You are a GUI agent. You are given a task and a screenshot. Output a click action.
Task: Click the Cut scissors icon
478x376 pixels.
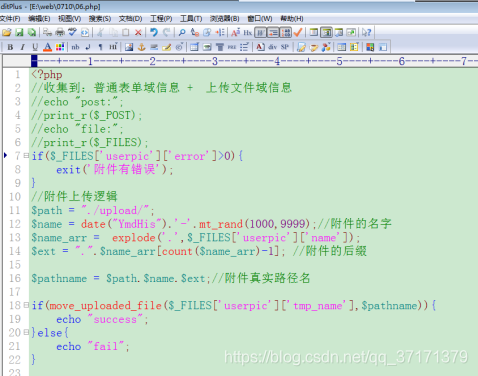pos(101,32)
